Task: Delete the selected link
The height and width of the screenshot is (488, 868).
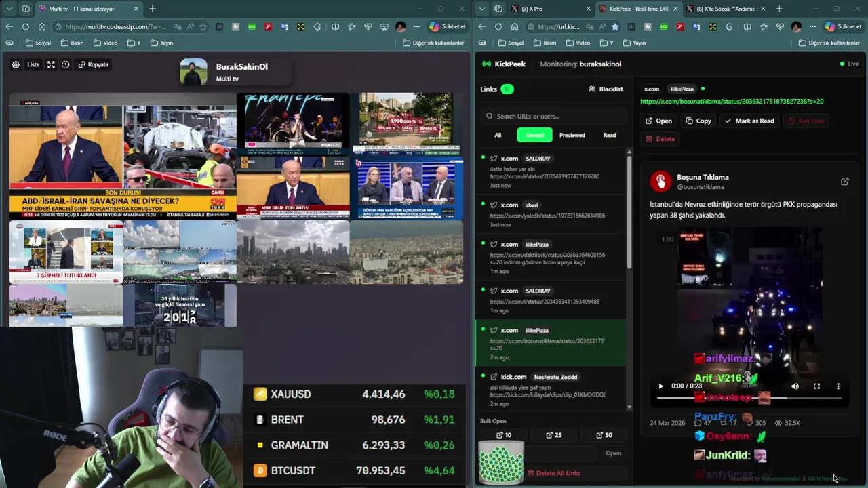Action: [x=660, y=139]
